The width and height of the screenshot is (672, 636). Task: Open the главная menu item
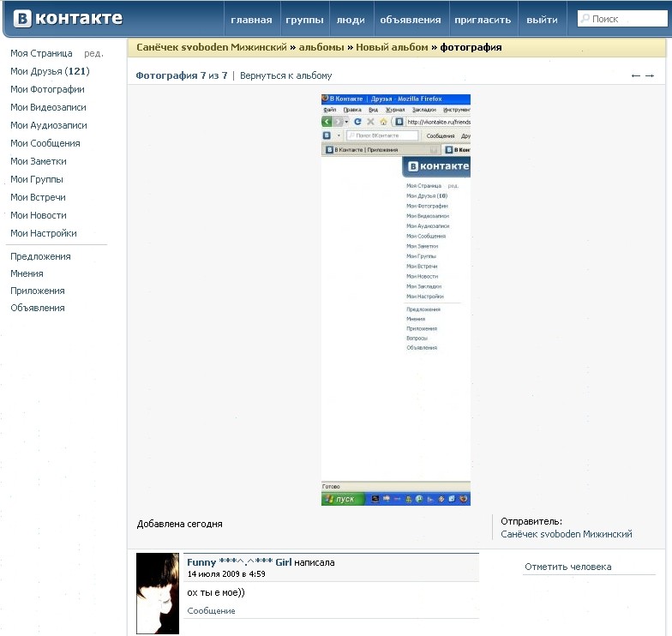(252, 20)
